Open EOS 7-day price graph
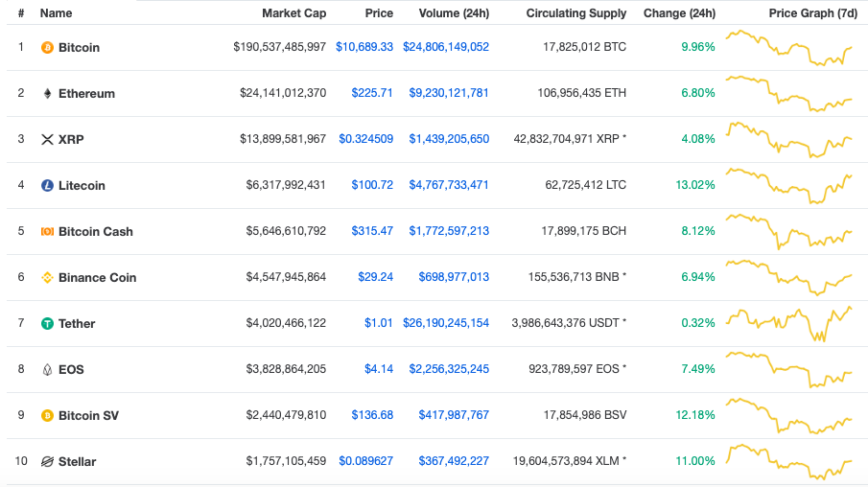 point(788,369)
